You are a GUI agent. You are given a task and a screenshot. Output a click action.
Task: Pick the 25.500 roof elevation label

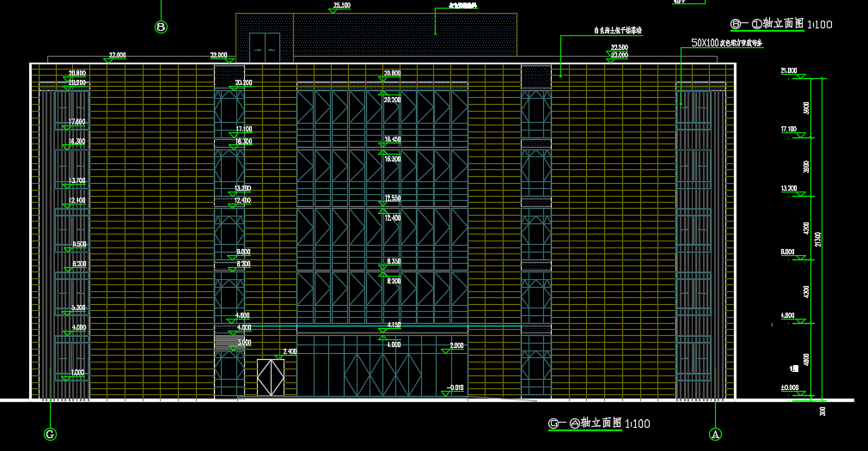341,5
